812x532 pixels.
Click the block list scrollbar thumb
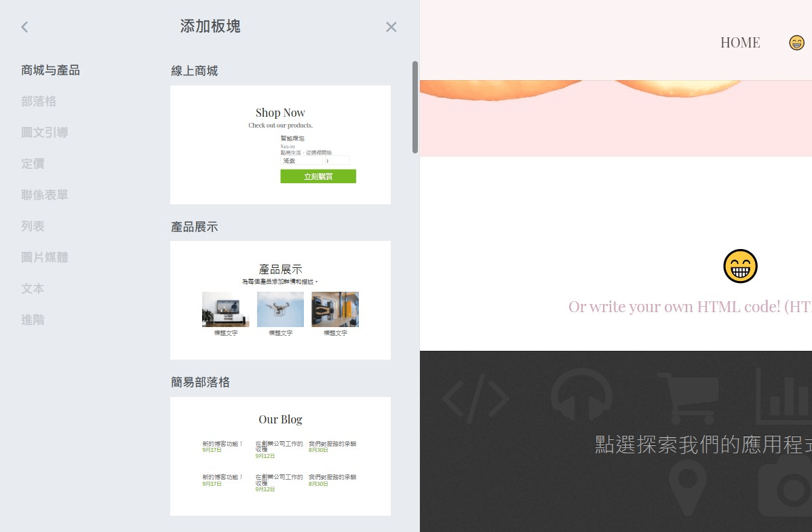point(415,107)
